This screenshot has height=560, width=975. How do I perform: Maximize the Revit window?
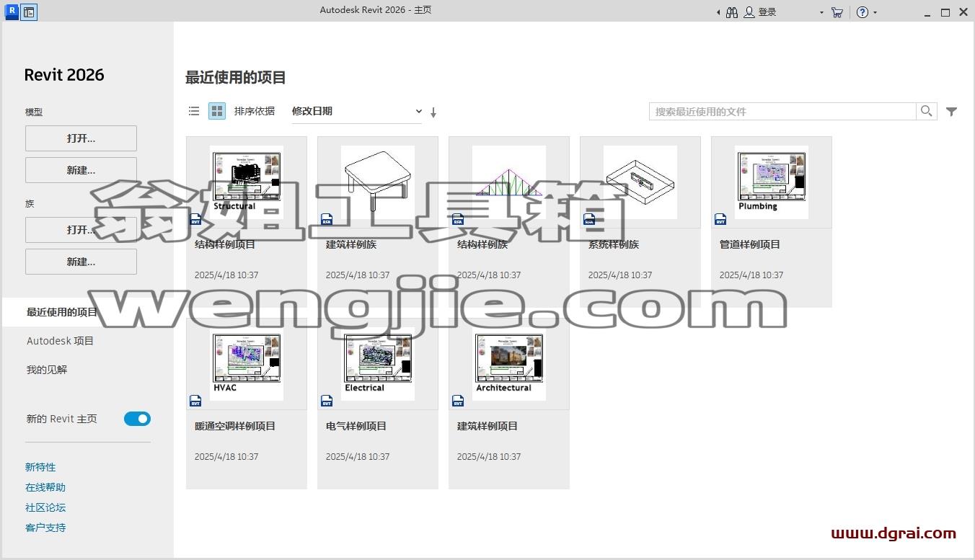945,12
